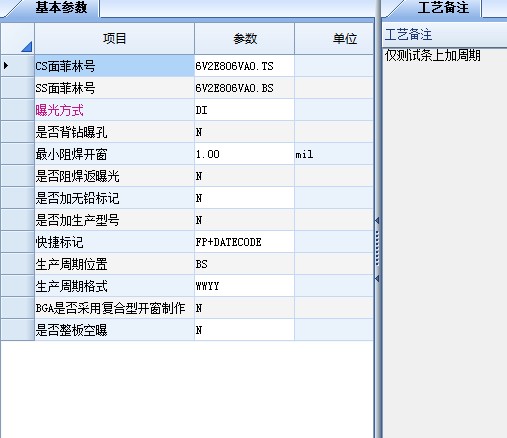
Task: Click the 生产周期位置 BS value
Action: [x=244, y=264]
